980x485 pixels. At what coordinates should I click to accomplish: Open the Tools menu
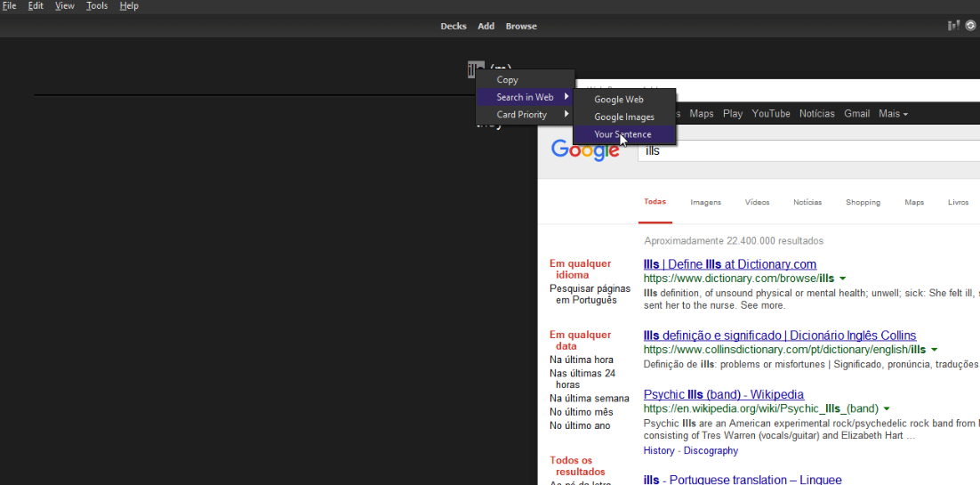[97, 5]
